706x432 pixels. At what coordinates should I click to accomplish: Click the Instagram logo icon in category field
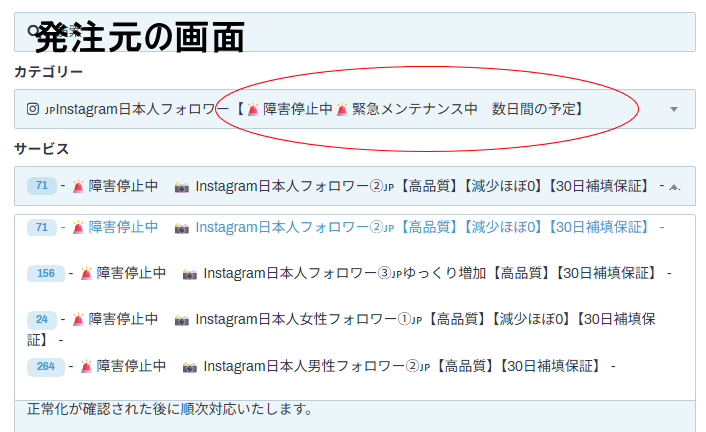pos(33,109)
